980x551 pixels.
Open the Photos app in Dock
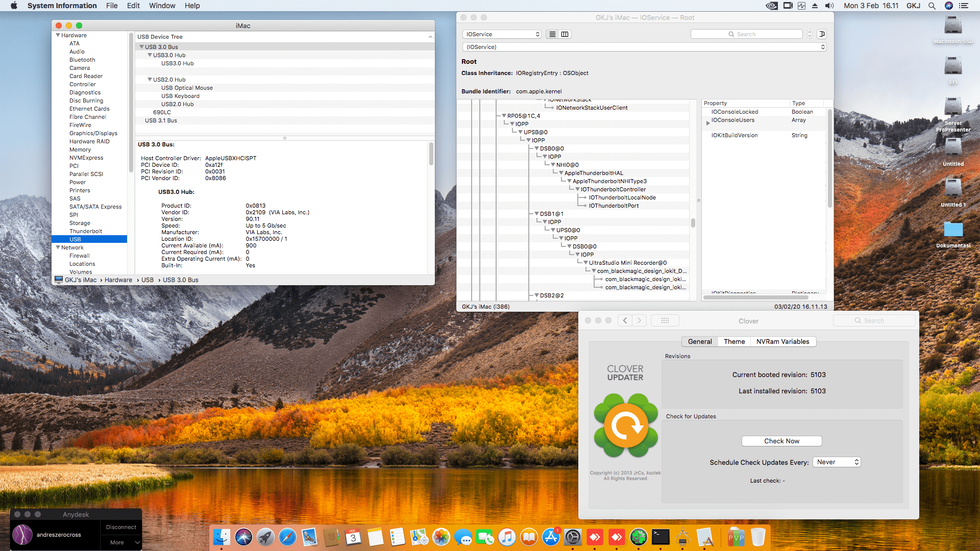tap(441, 537)
